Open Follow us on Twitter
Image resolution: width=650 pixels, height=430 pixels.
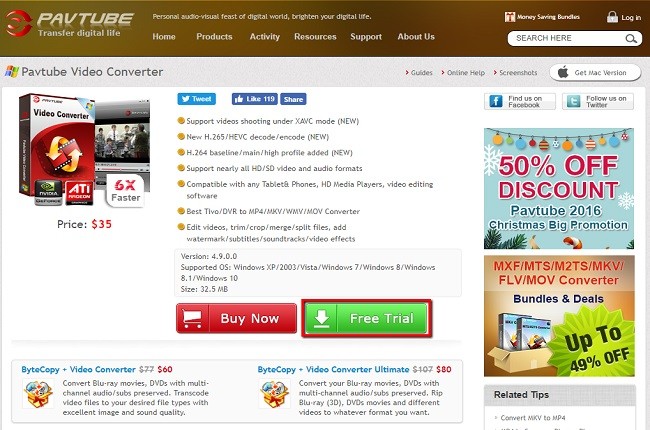click(x=598, y=101)
